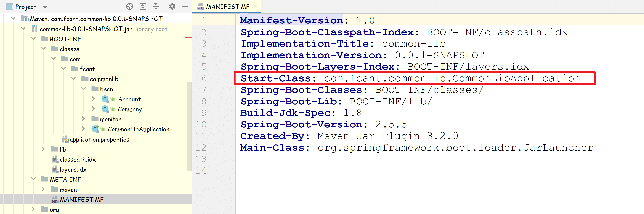Image resolution: width=644 pixels, height=214 pixels.
Task: Select CommonLibApplication in project tree
Action: (138, 129)
